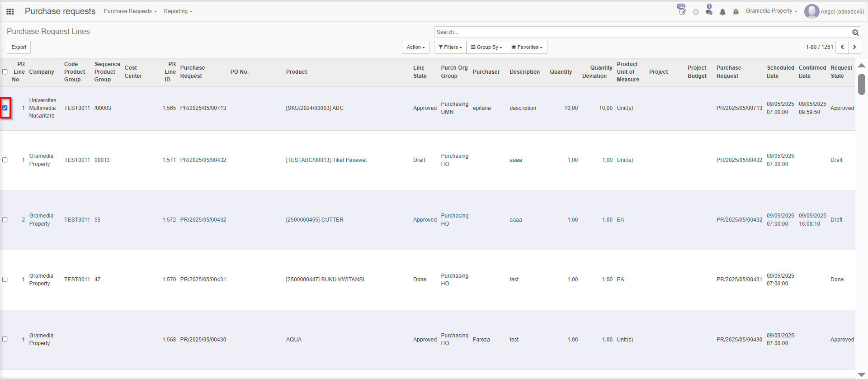Click the Done line state cell
Image resolution: width=868 pixels, height=379 pixels.
click(420, 280)
